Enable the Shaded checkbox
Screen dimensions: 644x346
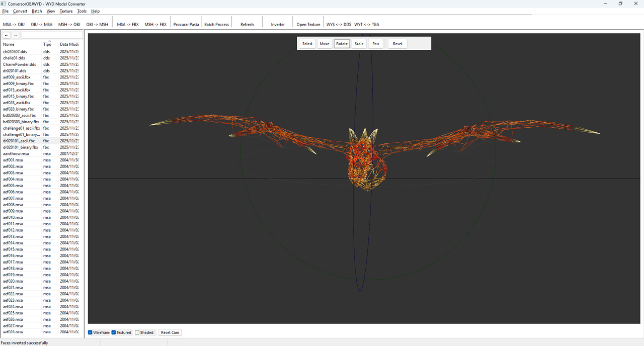point(137,332)
